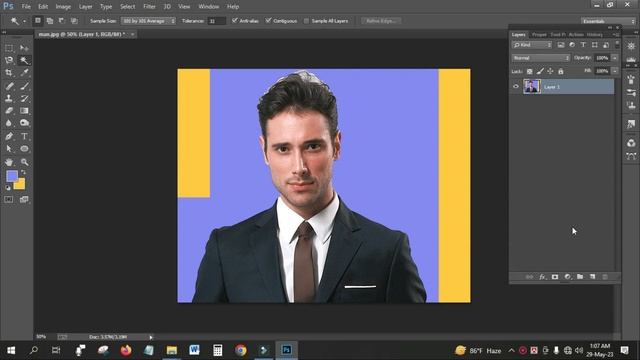Swap foreground and background colors
This screenshot has height=360, width=640.
click(x=23, y=173)
